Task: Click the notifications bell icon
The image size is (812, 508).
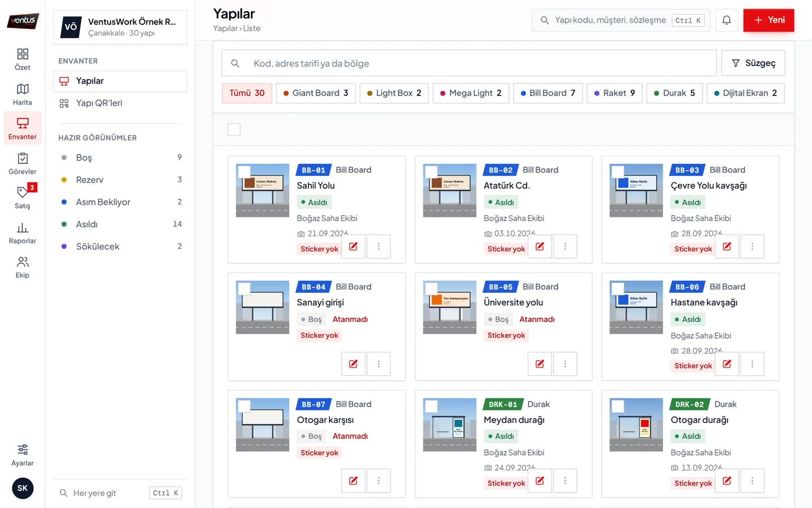Action: click(x=727, y=20)
